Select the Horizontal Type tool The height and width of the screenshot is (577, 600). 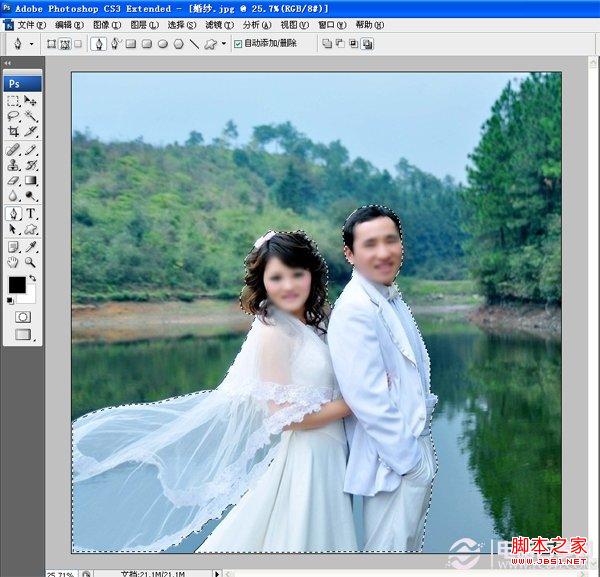point(31,214)
